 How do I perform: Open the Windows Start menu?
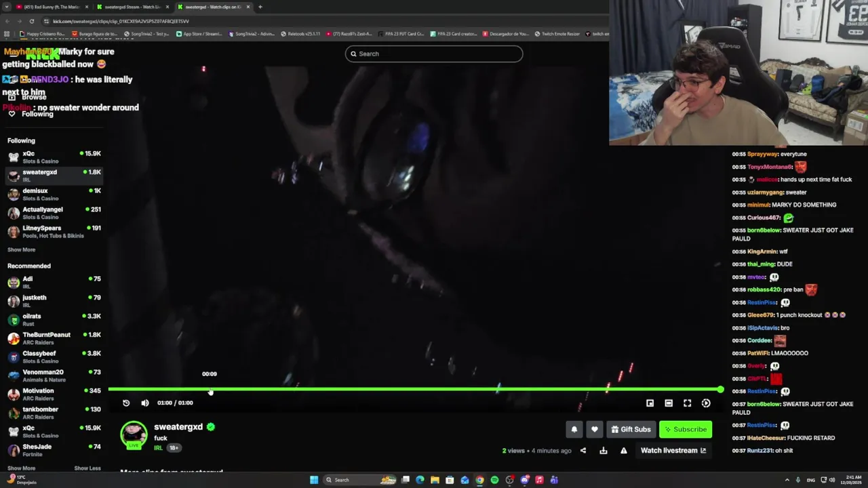pos(314,480)
